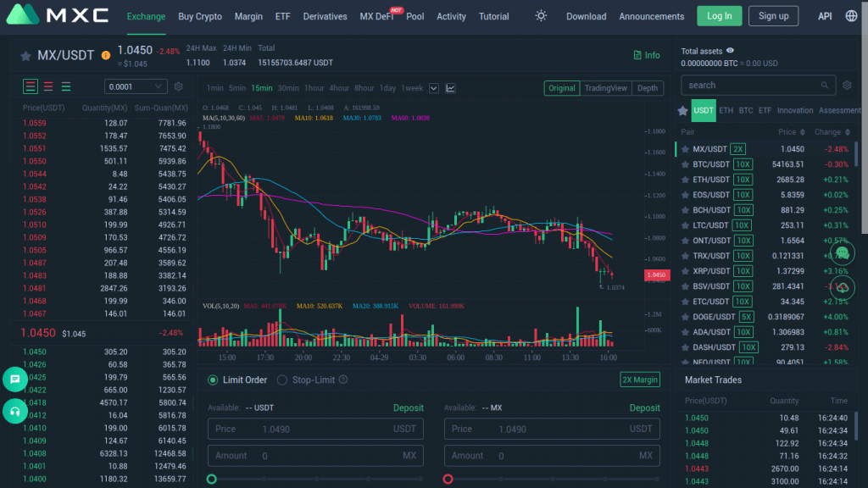Select the ETH market tab

[726, 111]
